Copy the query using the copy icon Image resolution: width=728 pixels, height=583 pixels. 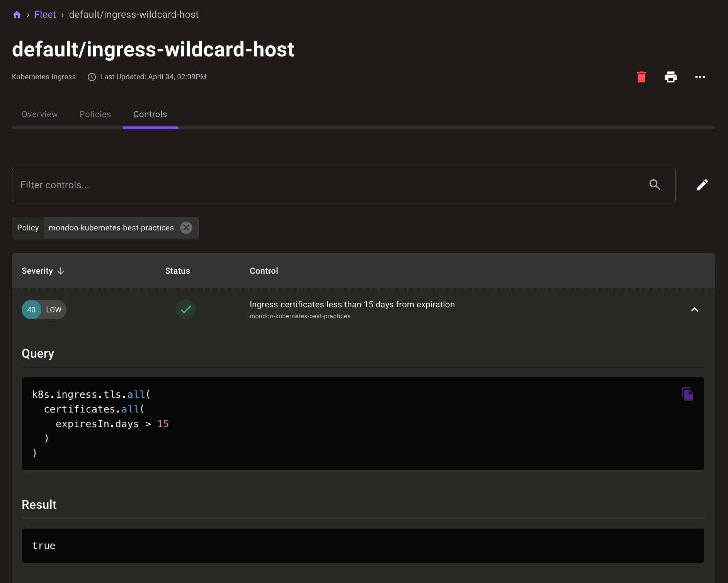pyautogui.click(x=687, y=394)
